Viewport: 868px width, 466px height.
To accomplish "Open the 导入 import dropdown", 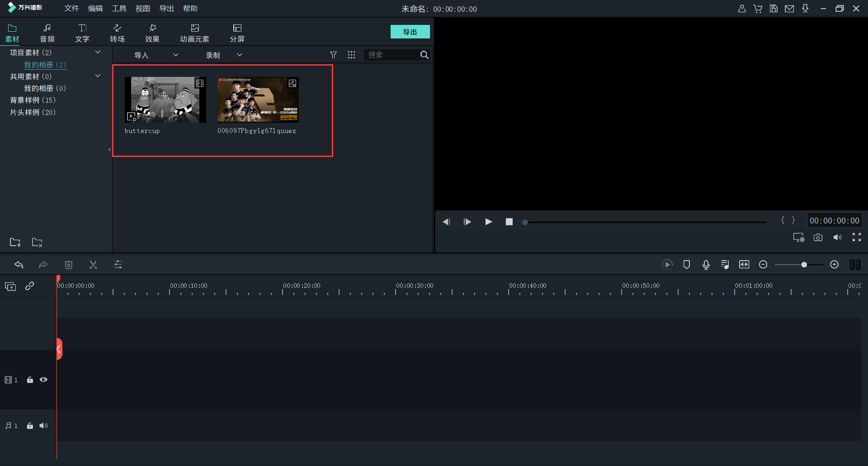I will coord(156,55).
